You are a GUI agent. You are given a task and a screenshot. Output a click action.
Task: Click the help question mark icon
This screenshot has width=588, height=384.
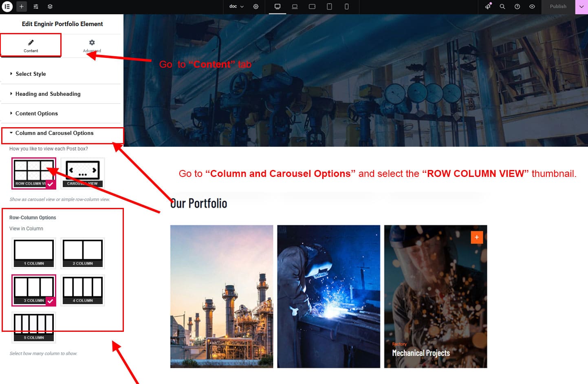point(517,7)
